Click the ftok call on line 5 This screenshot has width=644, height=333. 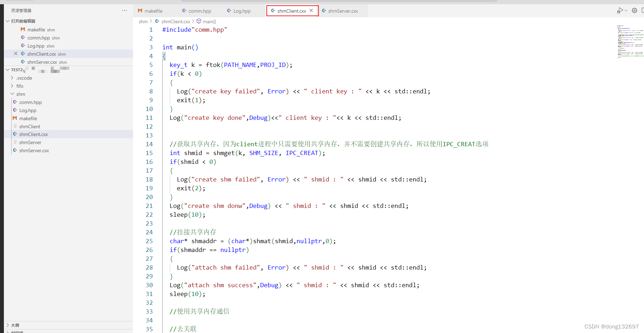[x=213, y=65]
